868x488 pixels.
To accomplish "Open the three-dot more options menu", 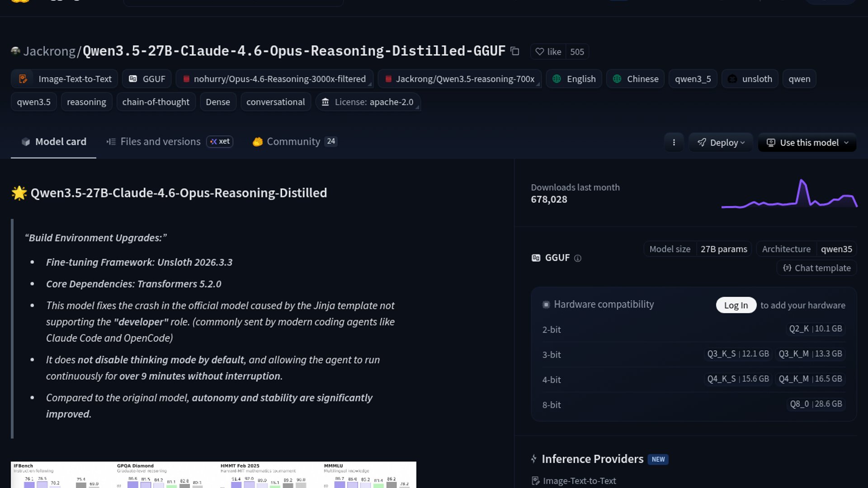I will pos(674,142).
